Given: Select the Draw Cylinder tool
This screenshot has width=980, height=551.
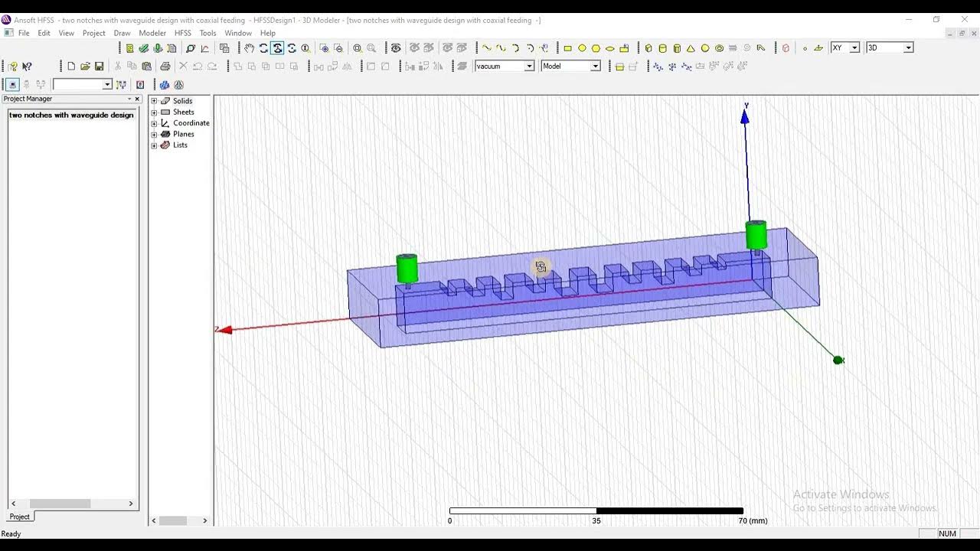Looking at the screenshot, I should tap(663, 48).
